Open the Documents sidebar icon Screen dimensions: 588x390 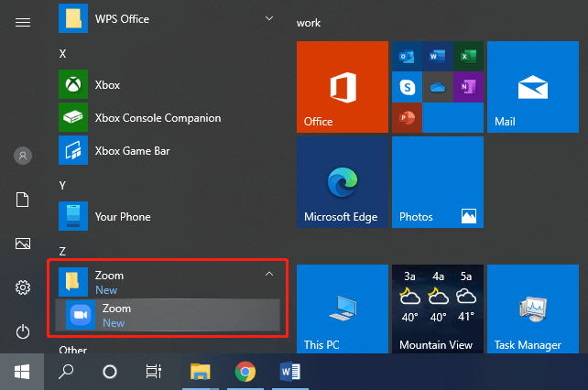click(x=23, y=200)
